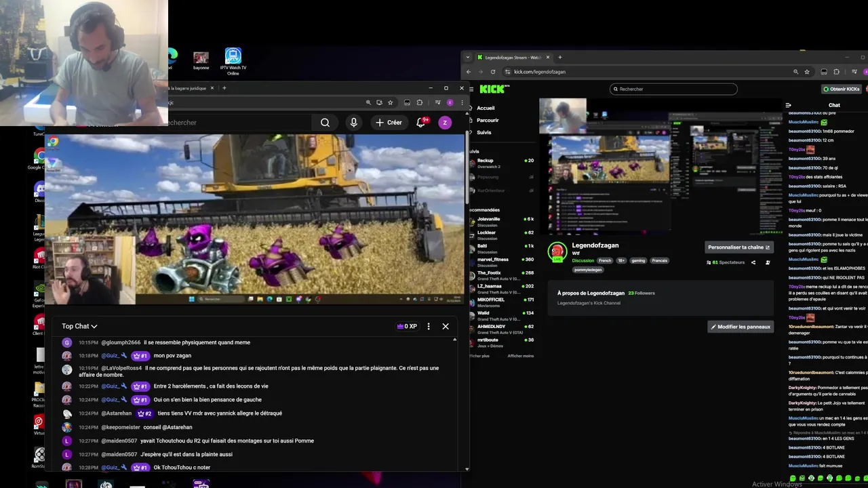Go to Parcourir in Kick sidebar
The width and height of the screenshot is (868, 488).
tap(488, 120)
